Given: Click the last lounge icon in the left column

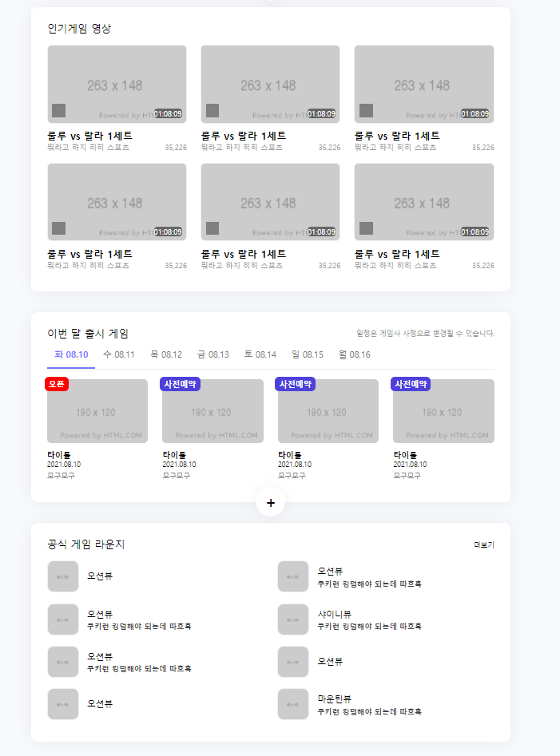Looking at the screenshot, I should 63,703.
